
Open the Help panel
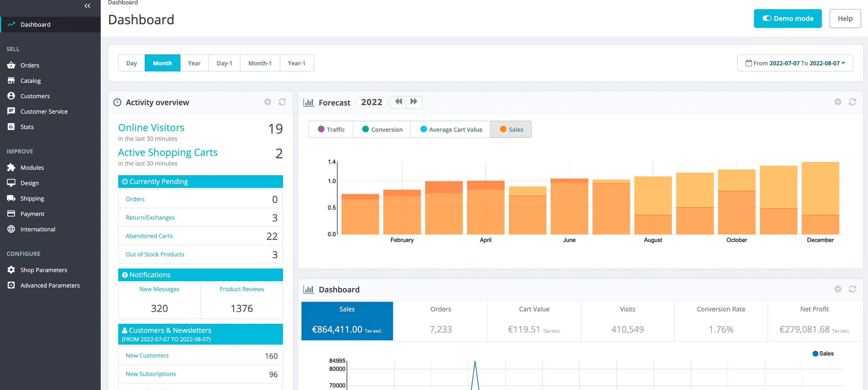point(845,19)
